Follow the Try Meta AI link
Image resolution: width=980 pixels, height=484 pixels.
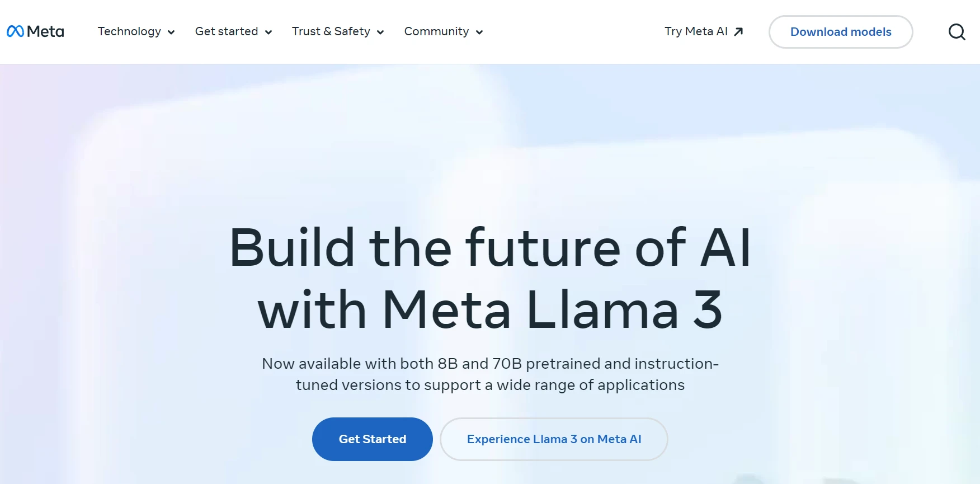696,31
